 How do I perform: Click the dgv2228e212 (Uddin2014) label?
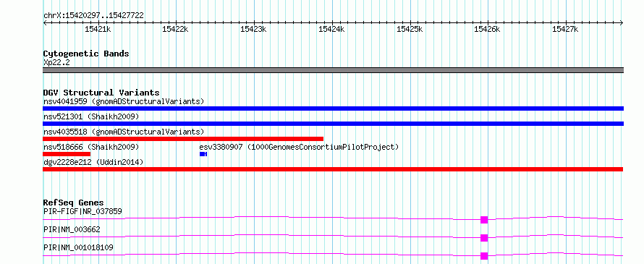click(93, 162)
